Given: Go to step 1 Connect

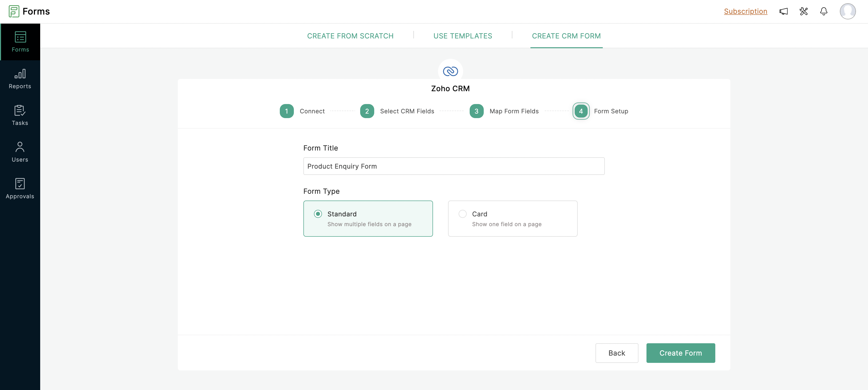Looking at the screenshot, I should [287, 111].
